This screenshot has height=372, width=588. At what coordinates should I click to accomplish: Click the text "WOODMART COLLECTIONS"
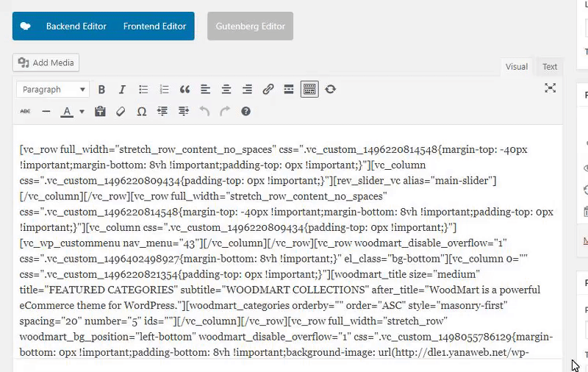point(296,290)
